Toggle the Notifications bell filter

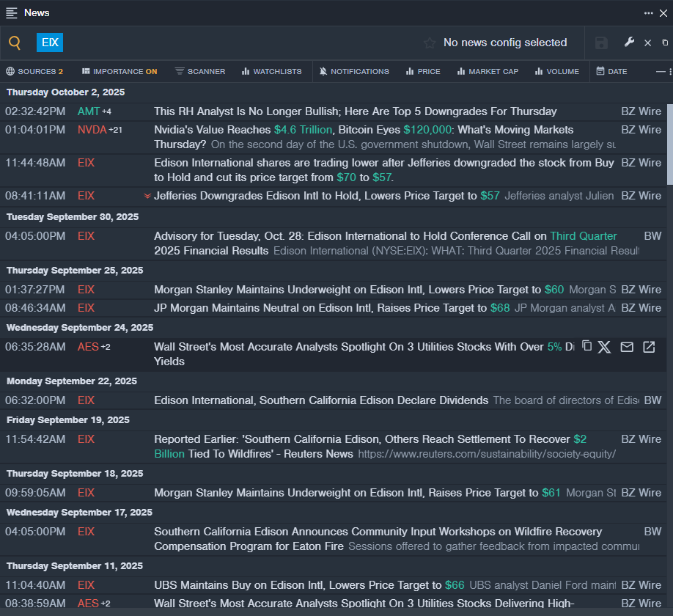pos(354,71)
